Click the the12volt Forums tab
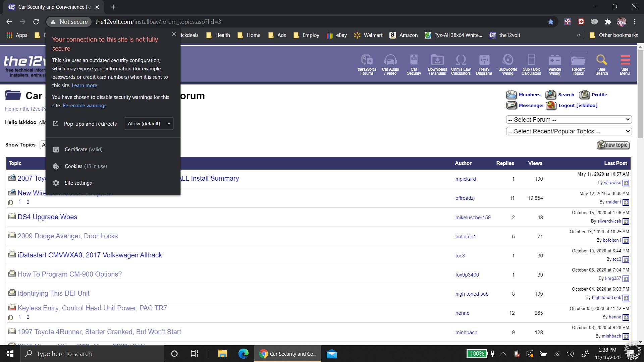 (367, 64)
